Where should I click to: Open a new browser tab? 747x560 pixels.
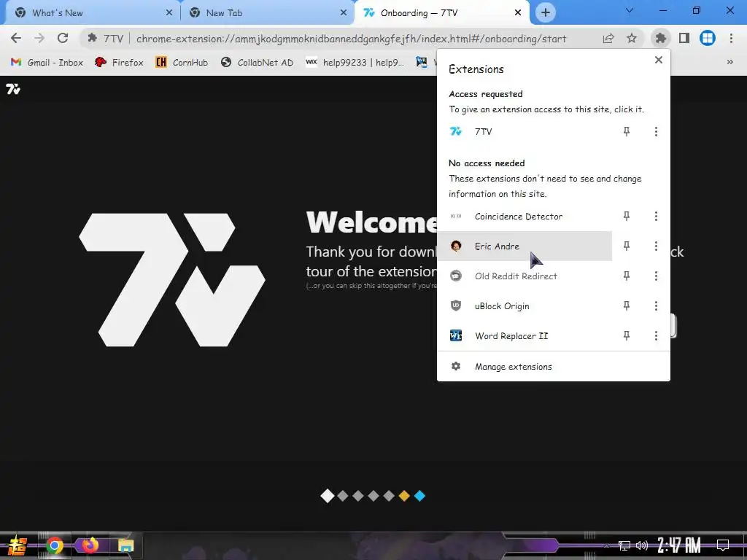coord(546,13)
